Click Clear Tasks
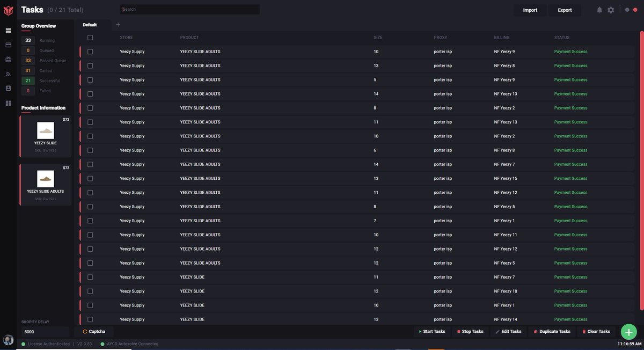644x350 pixels. 596,332
